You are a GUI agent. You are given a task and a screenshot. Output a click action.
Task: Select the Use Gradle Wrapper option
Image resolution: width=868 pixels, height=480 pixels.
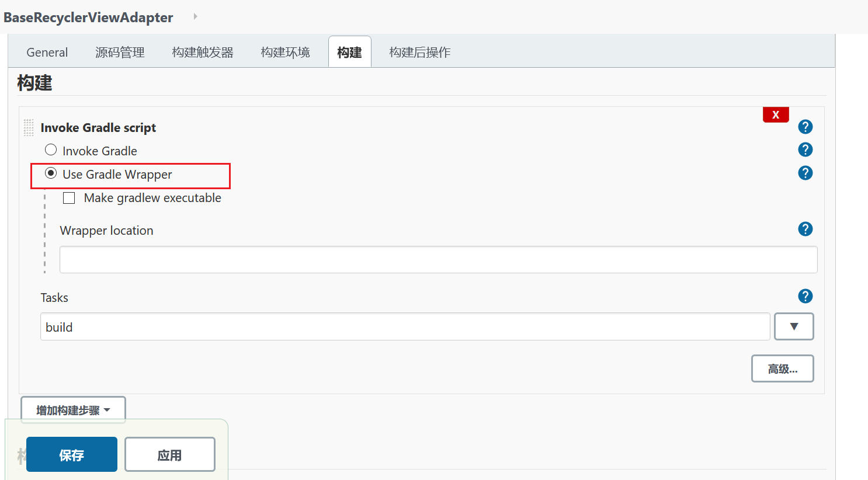[51, 173]
